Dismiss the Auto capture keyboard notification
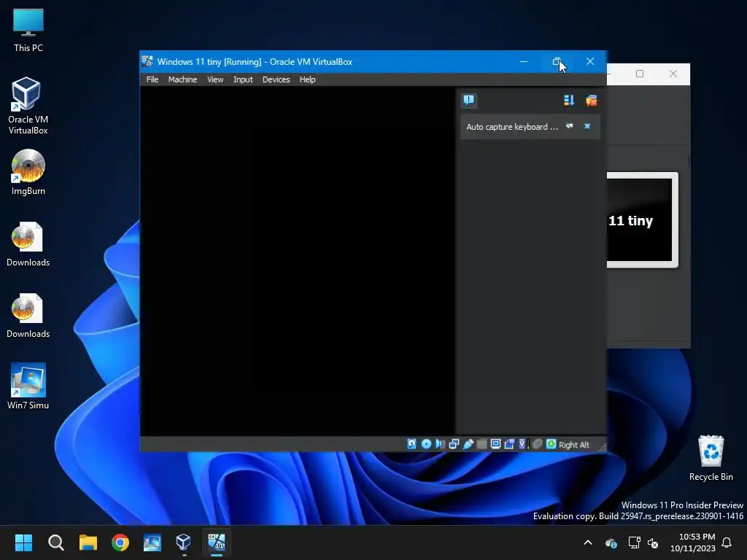Viewport: 747px width, 560px height. [x=587, y=126]
